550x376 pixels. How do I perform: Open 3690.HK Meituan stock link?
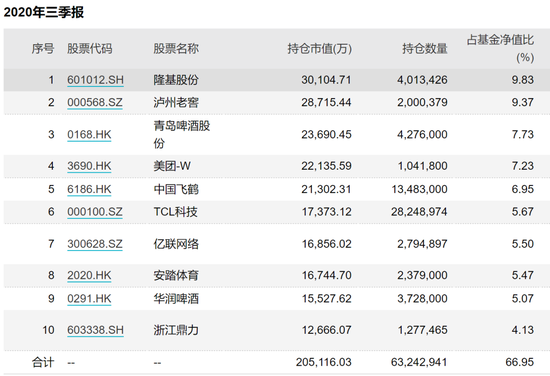click(x=89, y=166)
